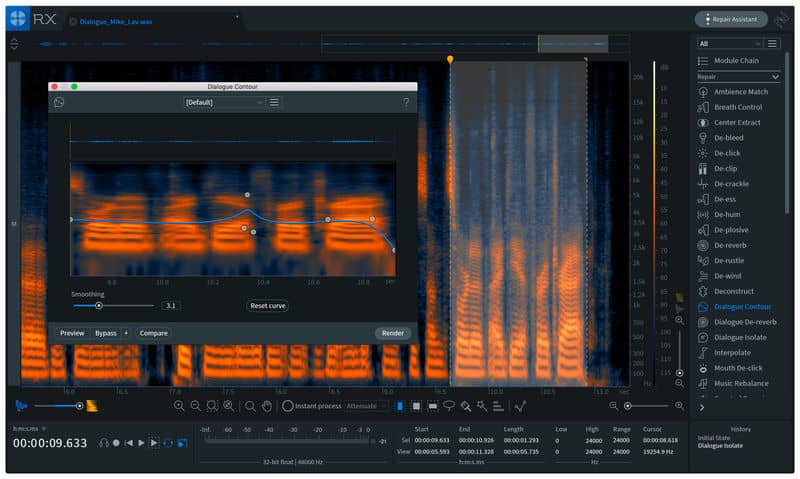The width and height of the screenshot is (800, 479).
Task: Select the Brush selection tool
Action: 466,406
